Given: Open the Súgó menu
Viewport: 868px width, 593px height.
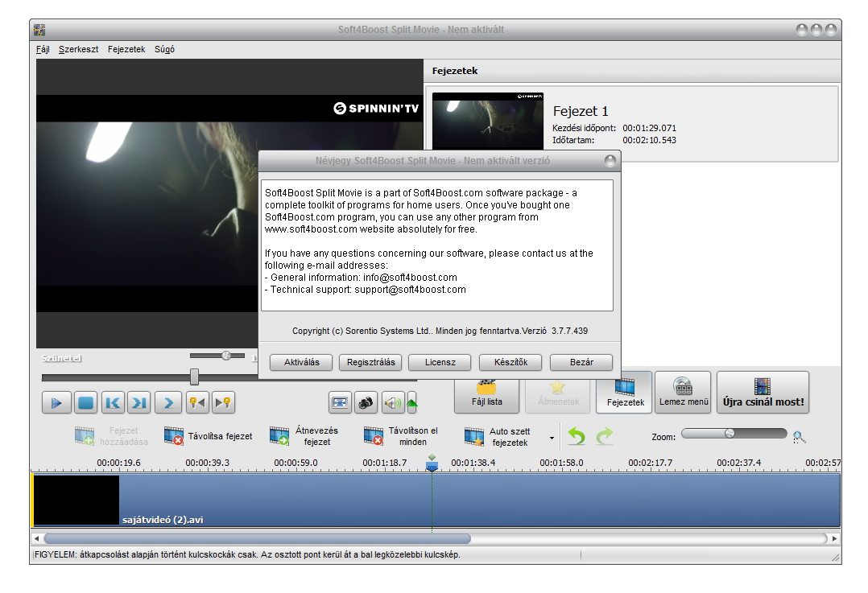Looking at the screenshot, I should (164, 49).
